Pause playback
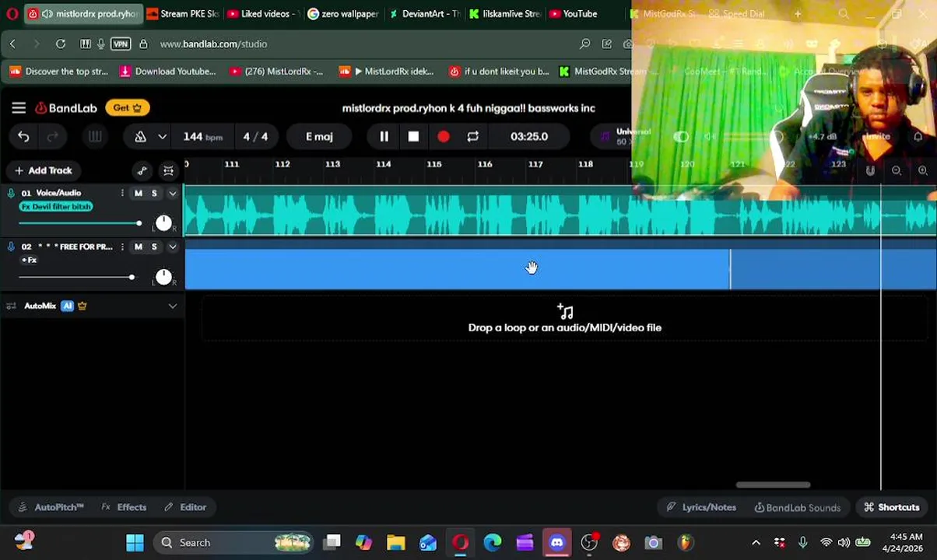Image resolution: width=937 pixels, height=560 pixels. tap(384, 137)
